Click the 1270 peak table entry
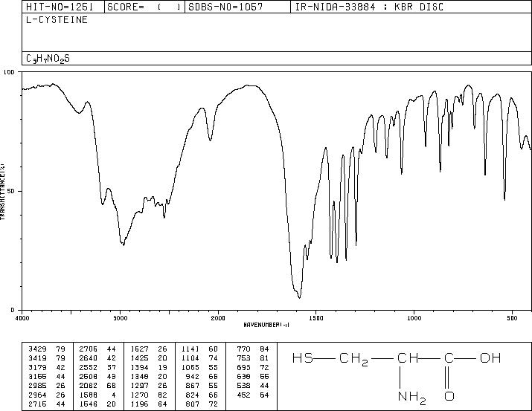 (139, 395)
